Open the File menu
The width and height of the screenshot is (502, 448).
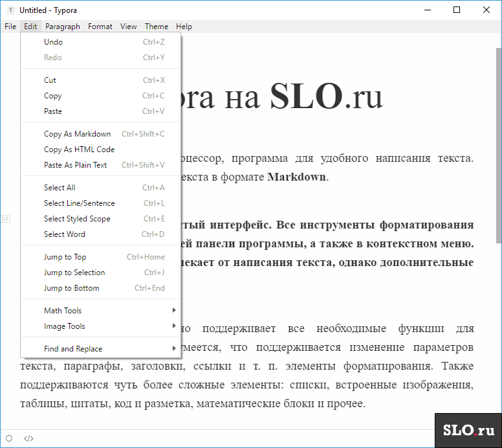tap(10, 27)
